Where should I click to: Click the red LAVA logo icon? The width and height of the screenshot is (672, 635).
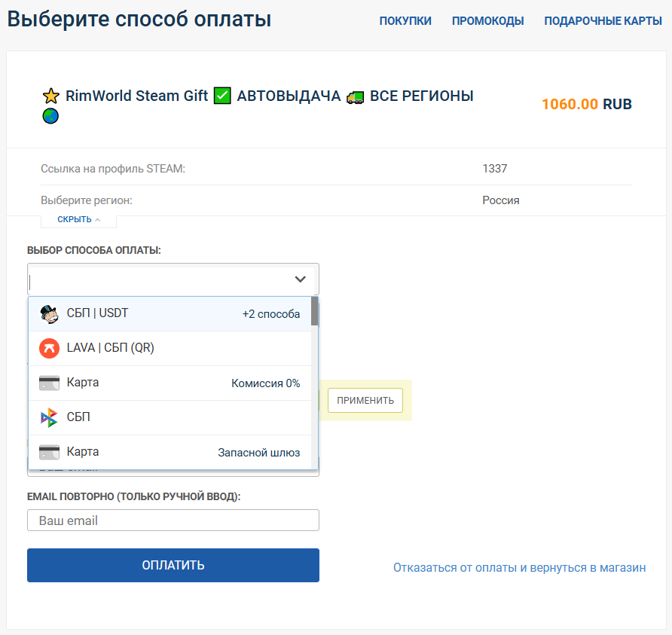[x=49, y=348]
